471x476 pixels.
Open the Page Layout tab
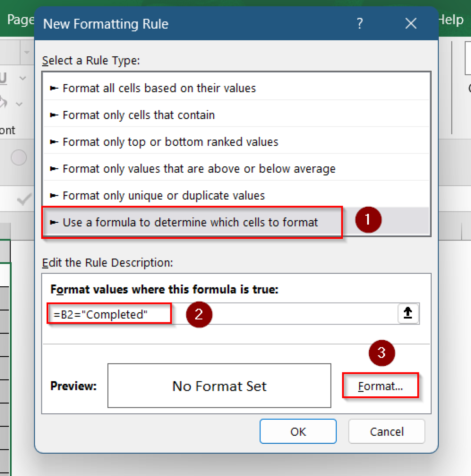click(20, 20)
